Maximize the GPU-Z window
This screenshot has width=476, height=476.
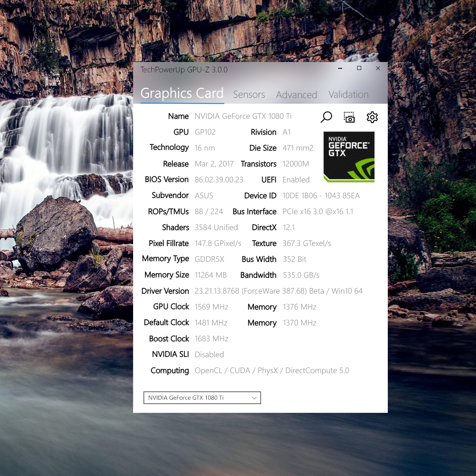359,68
